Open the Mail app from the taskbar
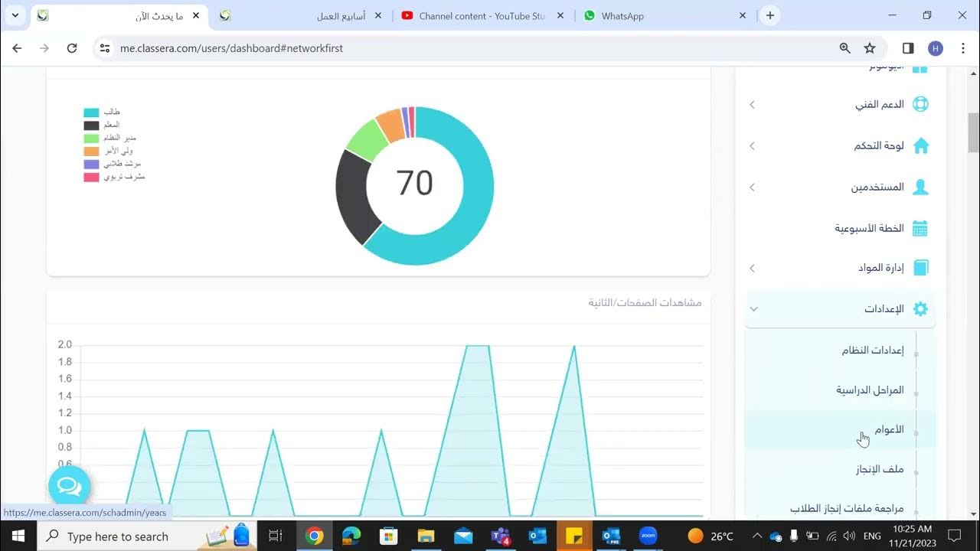The width and height of the screenshot is (980, 551). [x=463, y=536]
